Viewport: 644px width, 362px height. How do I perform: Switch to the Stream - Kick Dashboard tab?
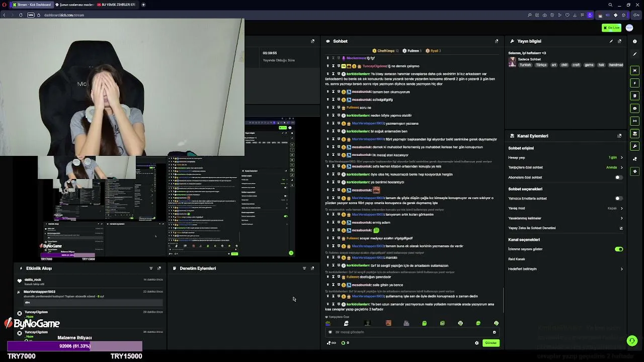pos(32,5)
